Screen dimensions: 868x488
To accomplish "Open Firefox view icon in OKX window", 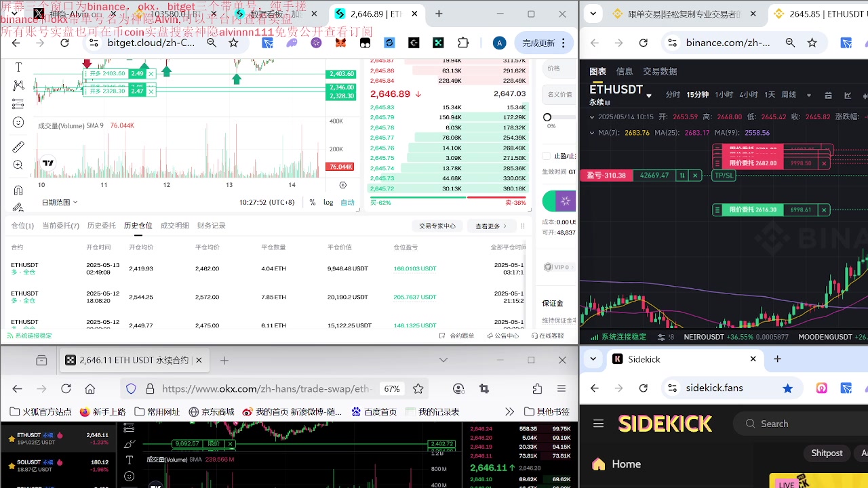I will tap(41, 361).
